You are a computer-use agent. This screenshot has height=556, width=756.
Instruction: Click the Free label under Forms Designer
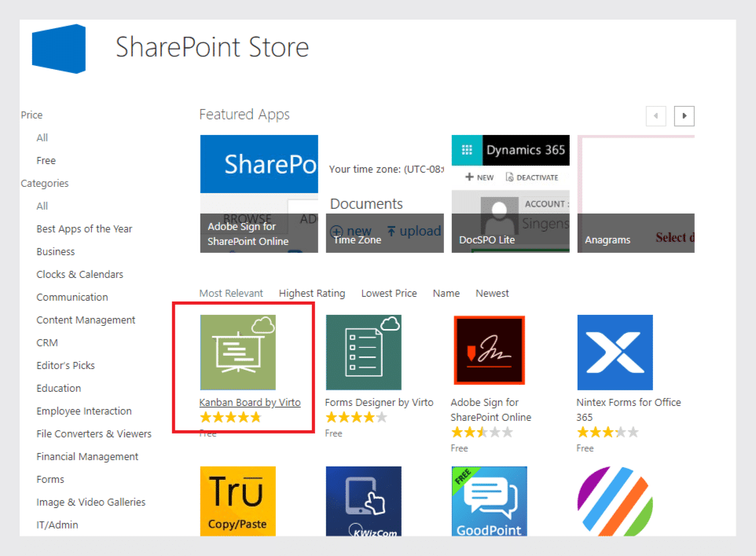(x=333, y=433)
